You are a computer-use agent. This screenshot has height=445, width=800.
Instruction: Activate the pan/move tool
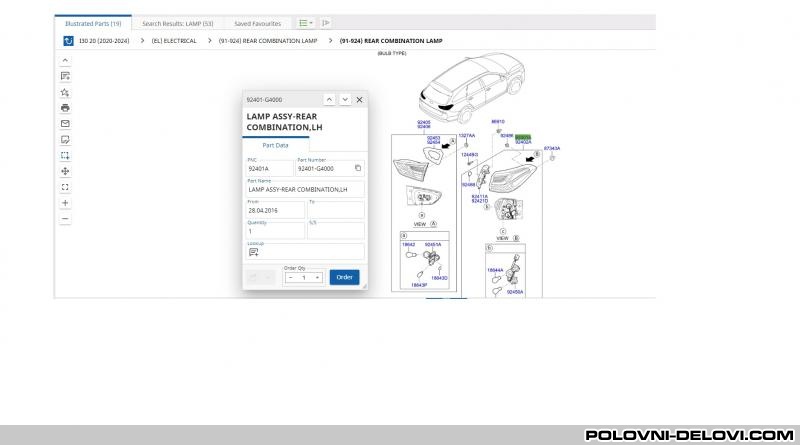pos(65,171)
